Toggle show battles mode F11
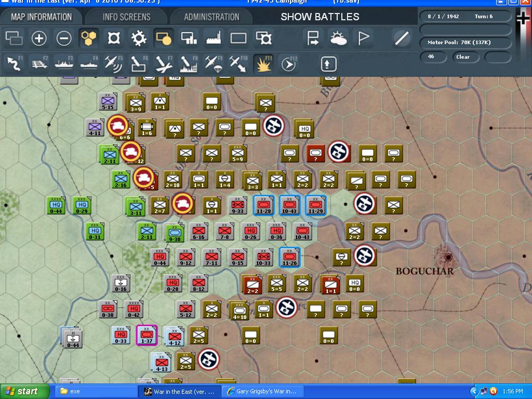Image resolution: width=532 pixels, height=399 pixels. (263, 64)
